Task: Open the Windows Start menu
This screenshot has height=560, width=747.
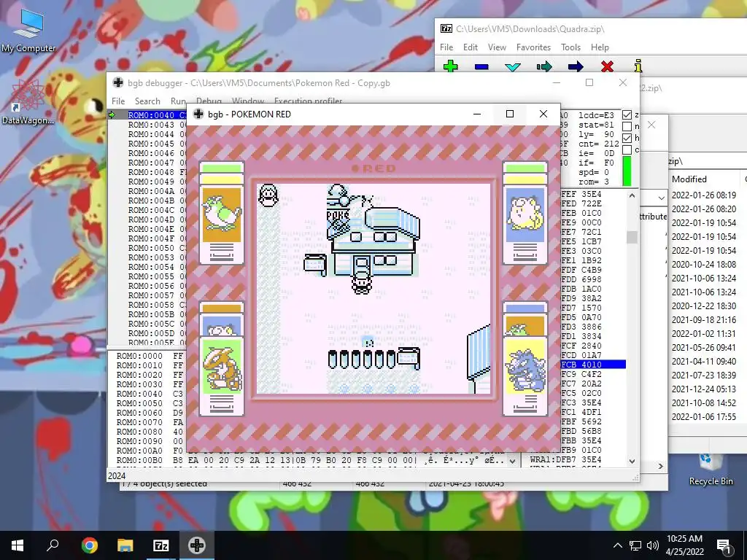Action: (18, 545)
